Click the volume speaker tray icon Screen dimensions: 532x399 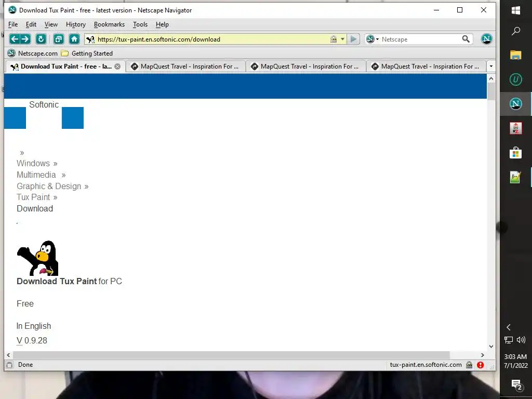point(521,340)
